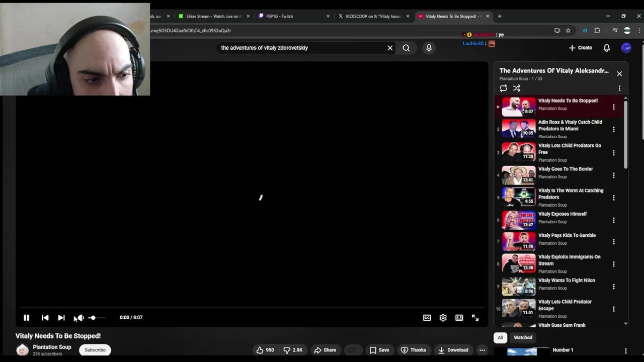
Task: Close the playlist panel
Action: [x=619, y=74]
